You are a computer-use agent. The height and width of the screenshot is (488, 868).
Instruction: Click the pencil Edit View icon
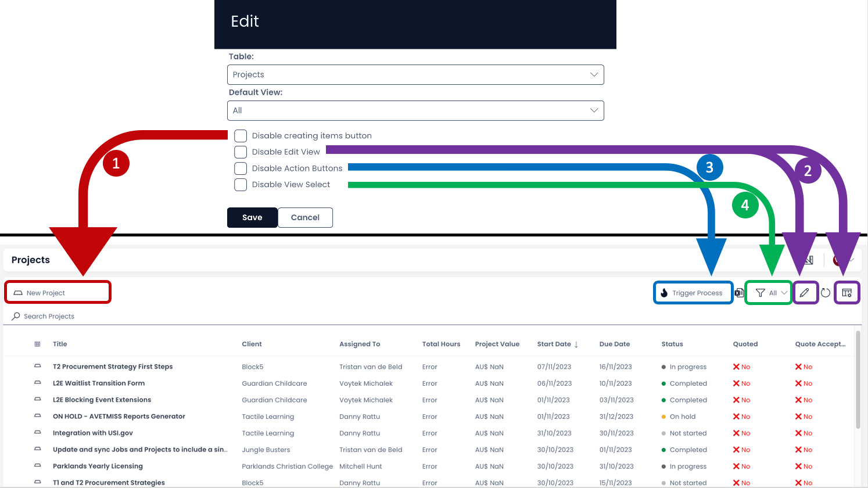click(804, 293)
